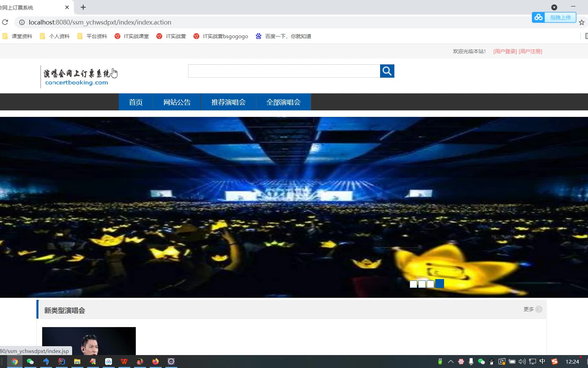The width and height of the screenshot is (588, 368).
Task: Open the 课堂资料 bookmarks folder
Action: pos(17,36)
